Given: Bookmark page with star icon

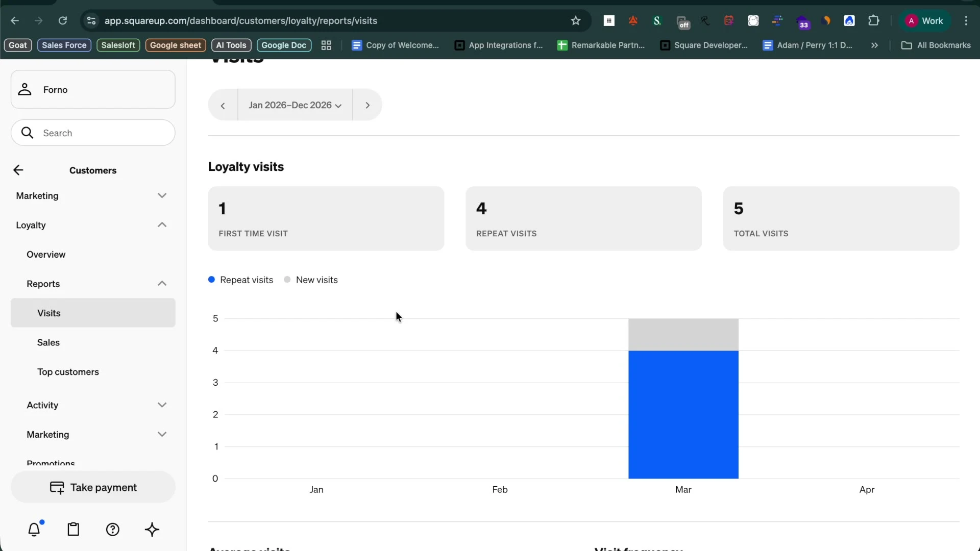Looking at the screenshot, I should tap(576, 21).
